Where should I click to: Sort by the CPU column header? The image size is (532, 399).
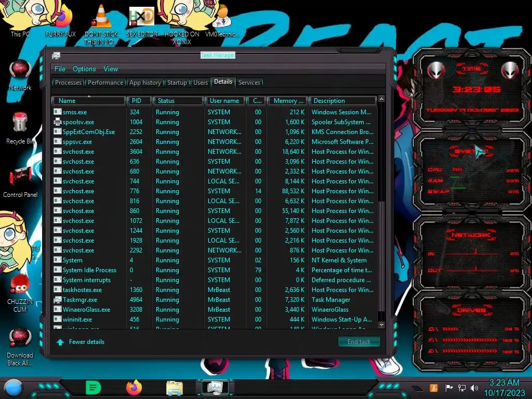click(257, 101)
